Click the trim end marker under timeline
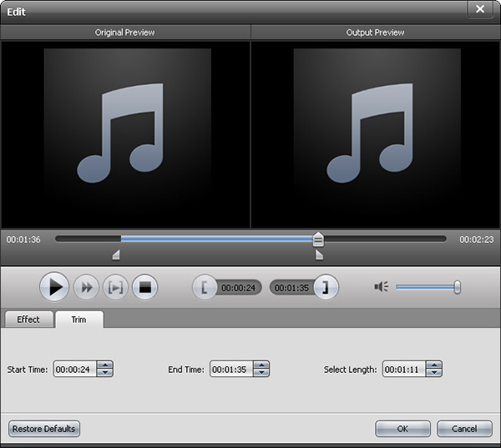This screenshot has height=448, width=501. [319, 254]
